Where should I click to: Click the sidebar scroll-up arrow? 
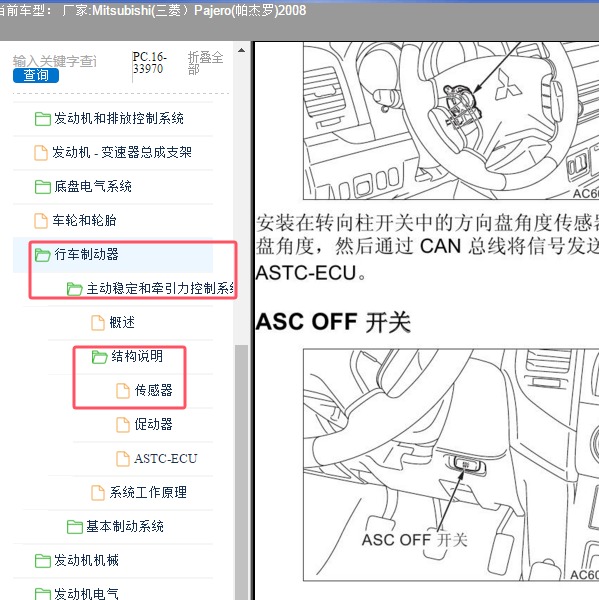[x=242, y=50]
